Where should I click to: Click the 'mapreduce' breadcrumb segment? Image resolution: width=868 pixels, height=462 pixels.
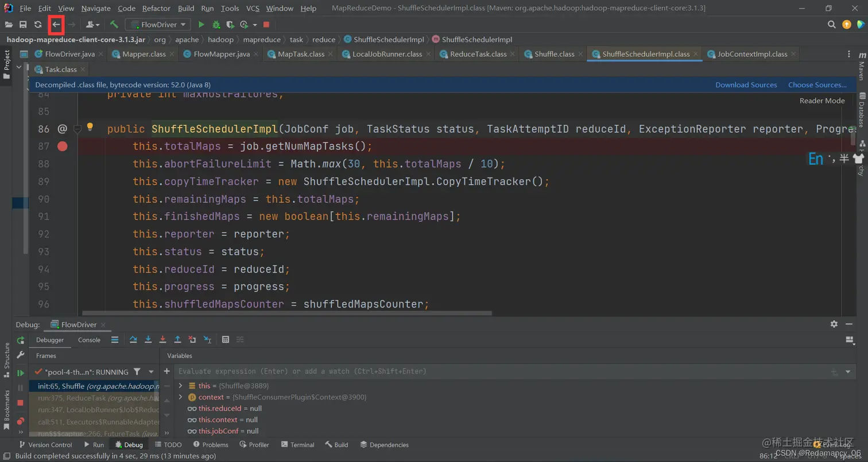[x=262, y=40]
